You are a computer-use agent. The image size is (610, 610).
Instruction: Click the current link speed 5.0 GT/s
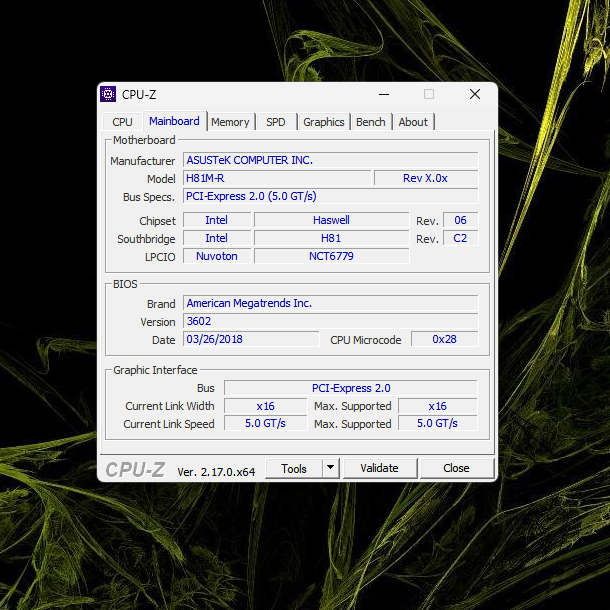tap(266, 423)
